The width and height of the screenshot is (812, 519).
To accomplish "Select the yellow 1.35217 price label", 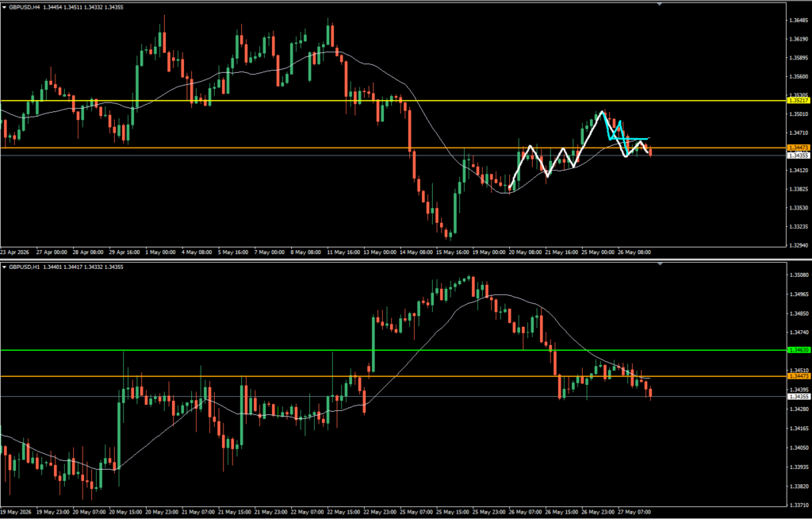I will [798, 101].
